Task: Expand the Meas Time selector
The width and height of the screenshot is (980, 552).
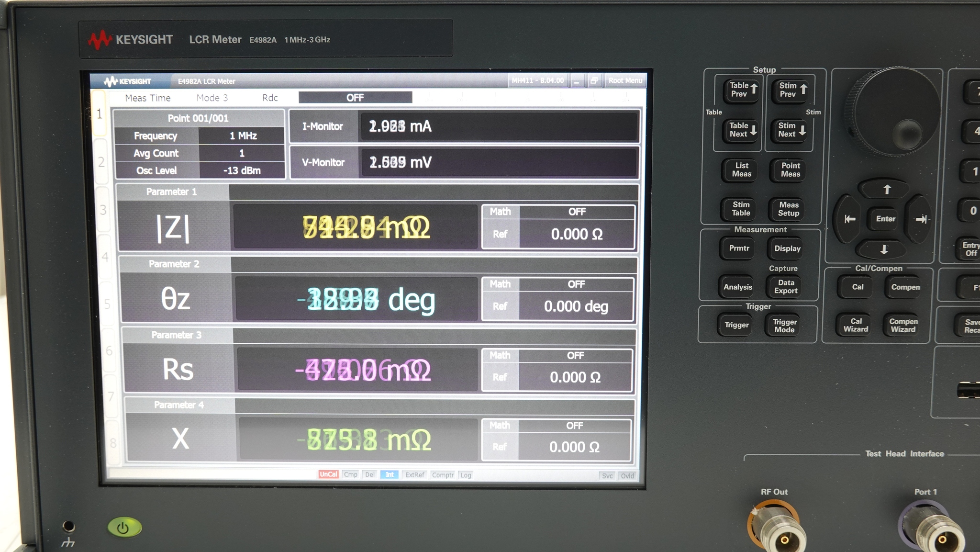Action: (147, 98)
